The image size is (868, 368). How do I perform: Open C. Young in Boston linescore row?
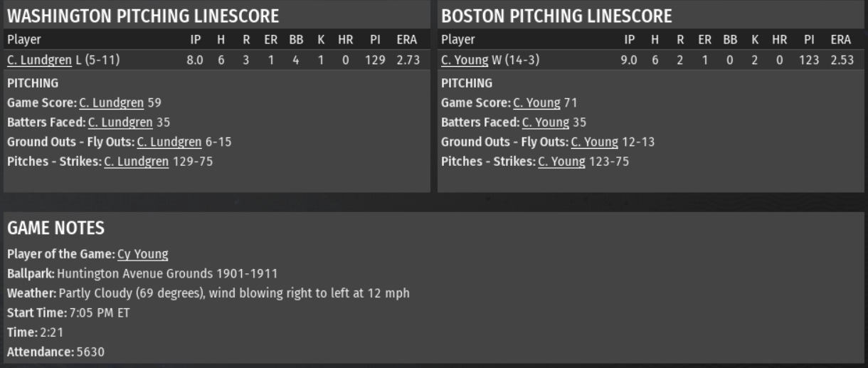pyautogui.click(x=465, y=61)
